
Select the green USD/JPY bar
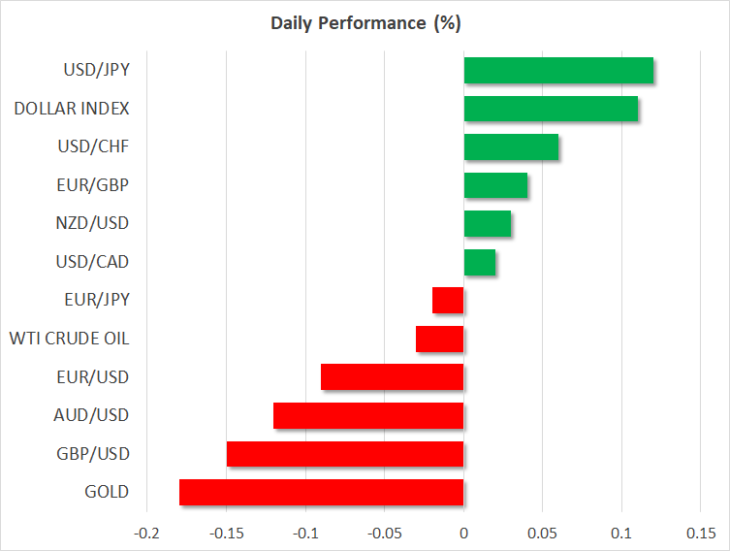[x=559, y=70]
